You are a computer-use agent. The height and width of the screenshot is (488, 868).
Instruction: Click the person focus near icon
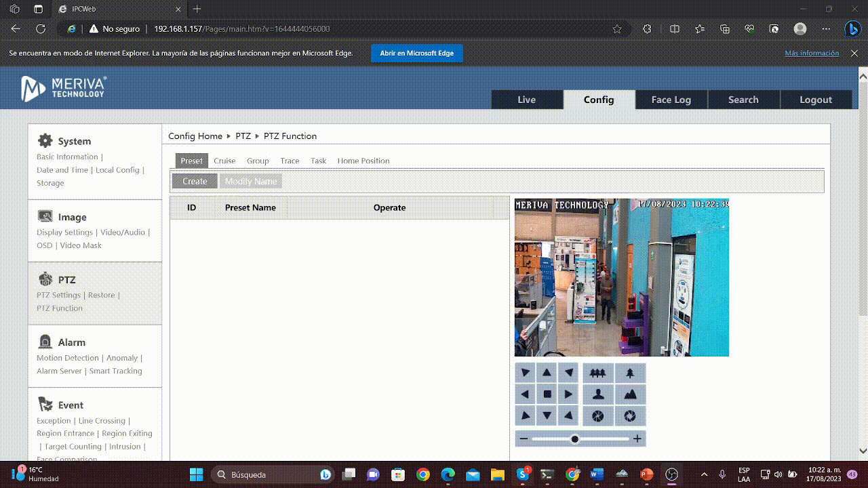[x=597, y=394]
